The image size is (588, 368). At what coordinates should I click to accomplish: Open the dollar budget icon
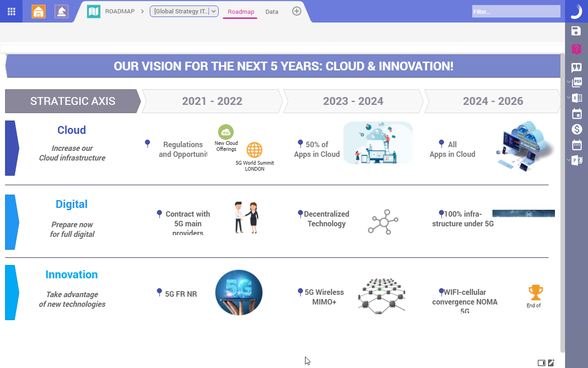pyautogui.click(x=577, y=129)
